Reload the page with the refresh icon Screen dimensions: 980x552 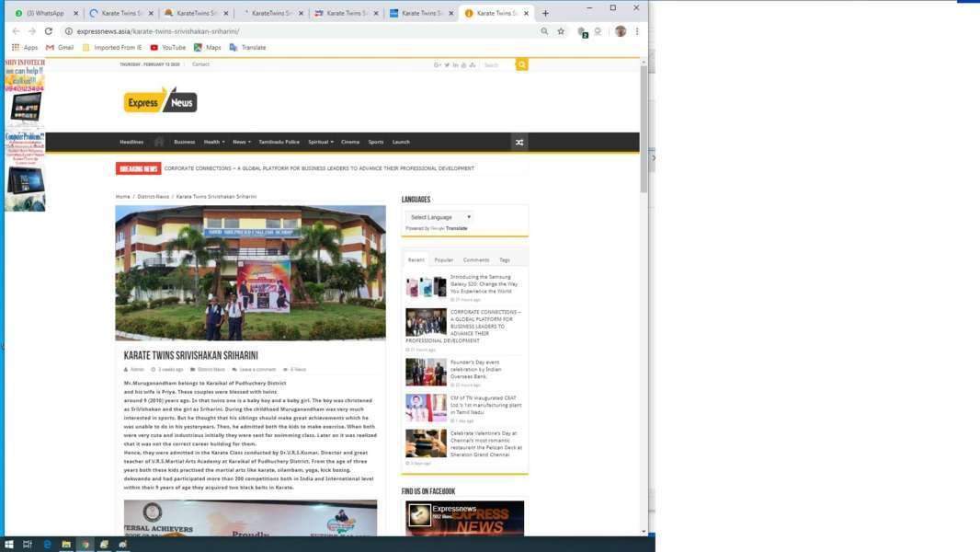click(x=49, y=31)
